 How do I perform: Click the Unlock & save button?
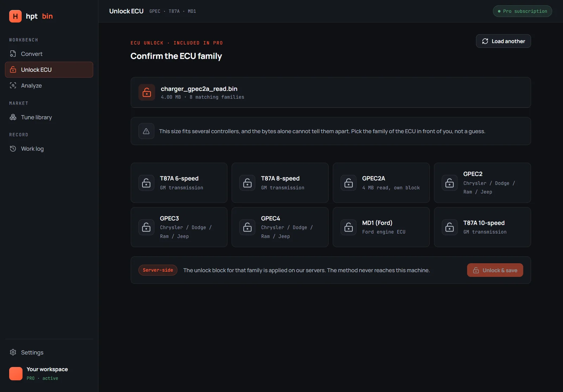coord(495,270)
